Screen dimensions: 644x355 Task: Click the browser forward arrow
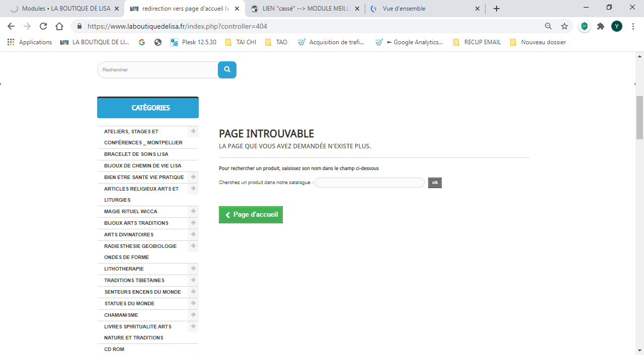coord(27,26)
